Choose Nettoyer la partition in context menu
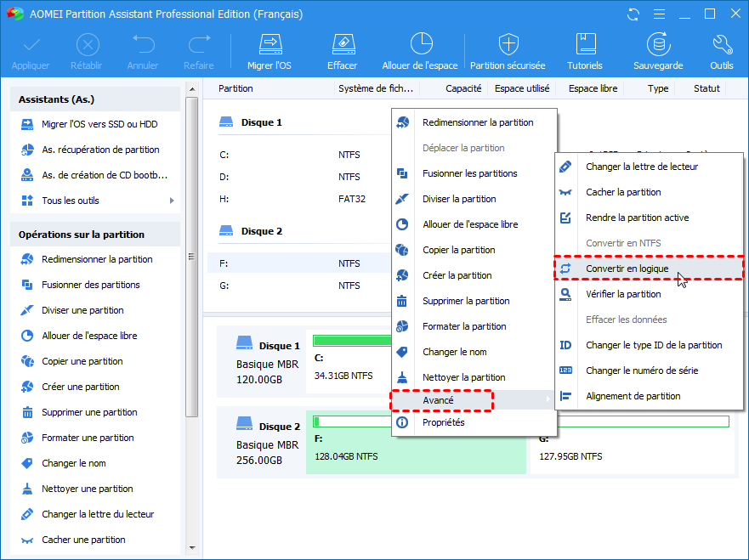 click(474, 377)
